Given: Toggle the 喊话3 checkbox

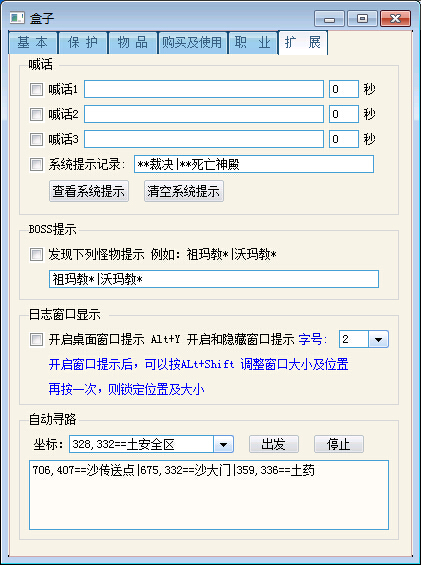Looking at the screenshot, I should tap(36, 139).
